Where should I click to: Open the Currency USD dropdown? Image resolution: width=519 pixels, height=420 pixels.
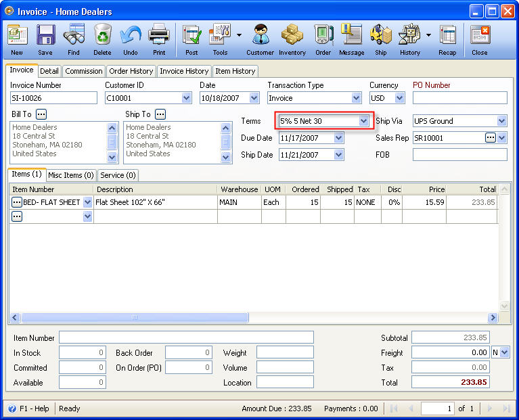tap(400, 98)
